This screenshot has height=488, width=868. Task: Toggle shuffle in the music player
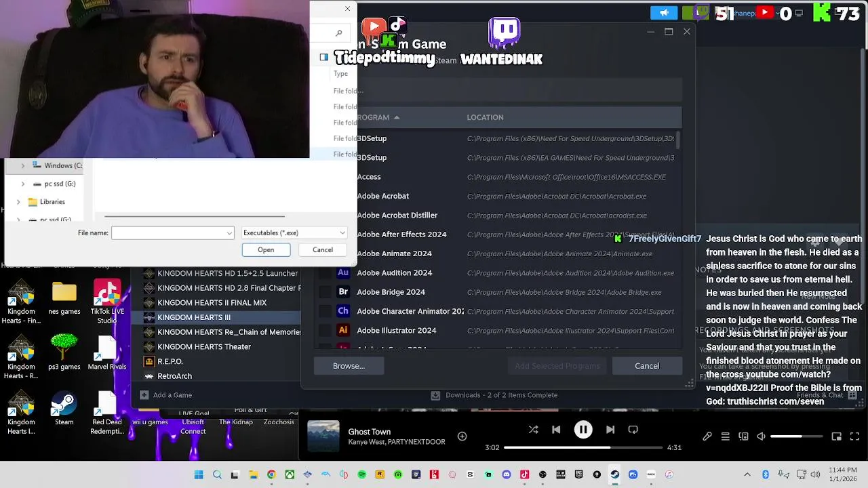click(x=533, y=430)
